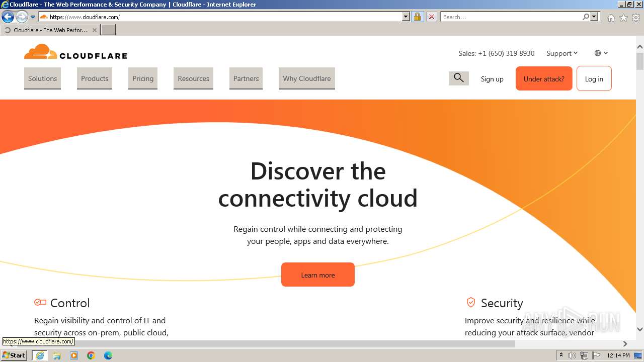Image resolution: width=644 pixels, height=362 pixels.
Task: Open the Why Cloudflare menu
Action: pyautogui.click(x=307, y=78)
